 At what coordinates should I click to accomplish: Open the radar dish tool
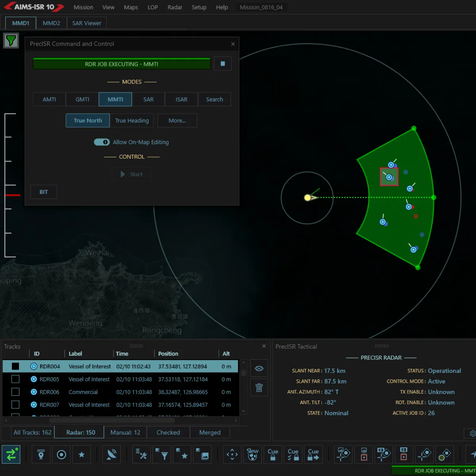coord(111,455)
